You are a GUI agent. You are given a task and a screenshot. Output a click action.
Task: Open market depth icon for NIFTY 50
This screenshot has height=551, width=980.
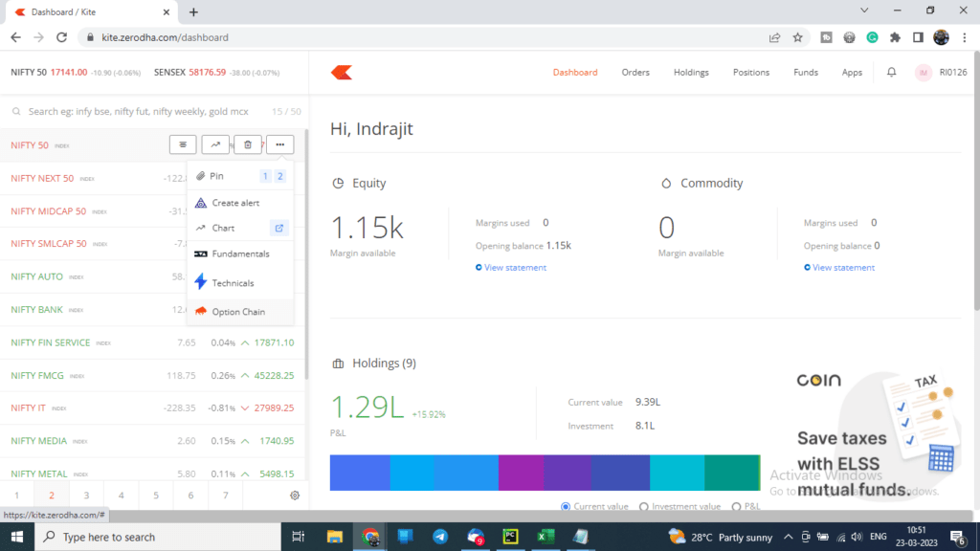pyautogui.click(x=183, y=145)
